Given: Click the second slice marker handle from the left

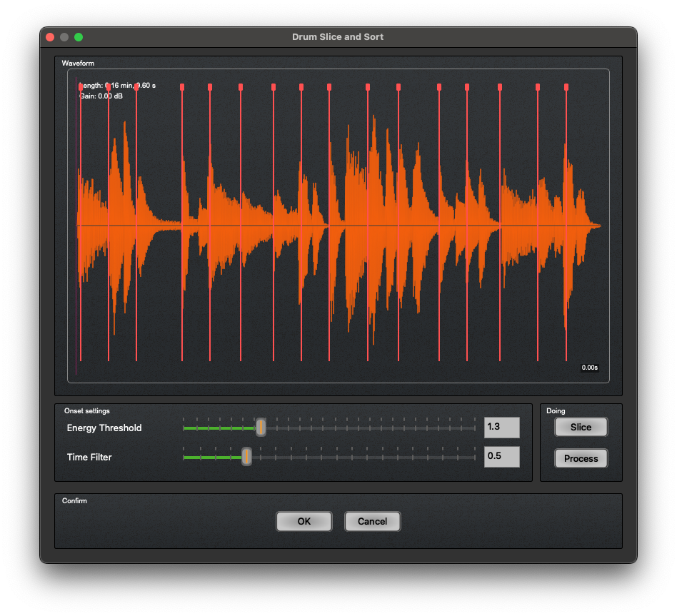Looking at the screenshot, I should [x=109, y=87].
